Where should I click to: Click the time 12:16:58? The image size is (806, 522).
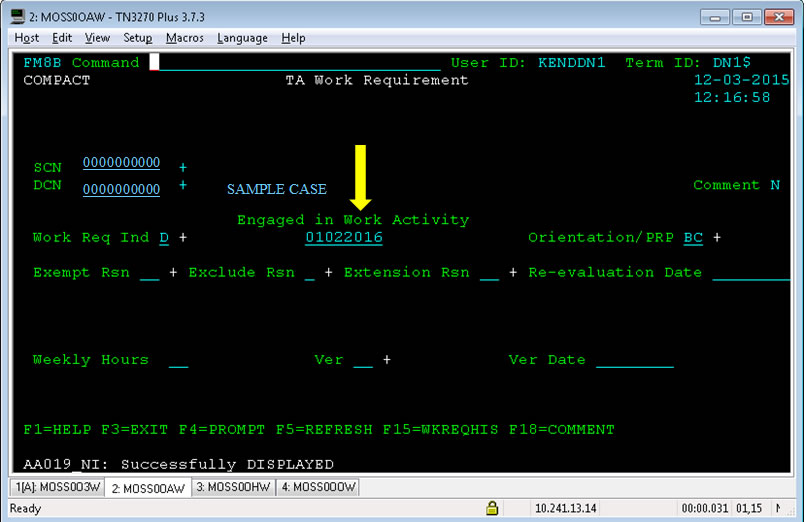coord(732,98)
